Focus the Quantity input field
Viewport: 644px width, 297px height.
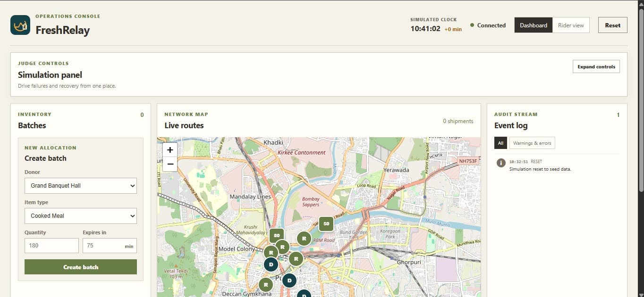click(51, 246)
